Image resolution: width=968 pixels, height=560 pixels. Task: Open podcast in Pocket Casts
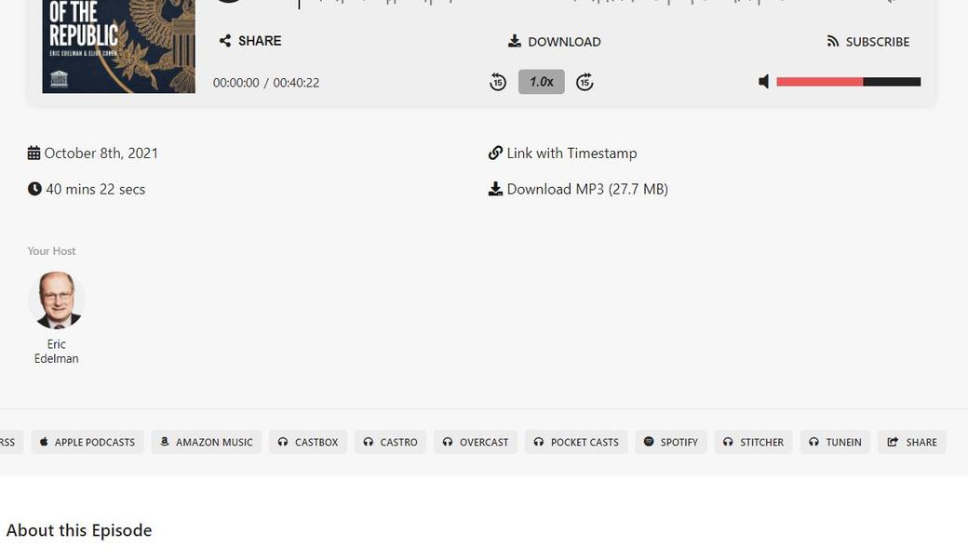pos(576,442)
